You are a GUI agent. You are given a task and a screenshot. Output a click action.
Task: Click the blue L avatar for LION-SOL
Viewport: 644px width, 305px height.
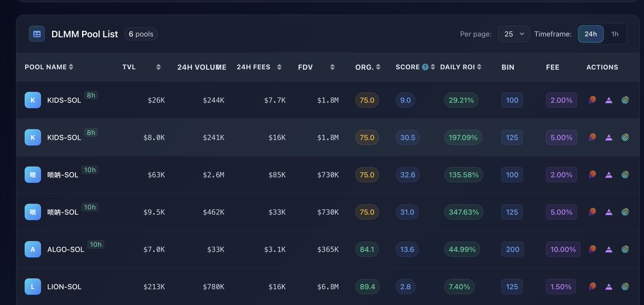tap(33, 287)
